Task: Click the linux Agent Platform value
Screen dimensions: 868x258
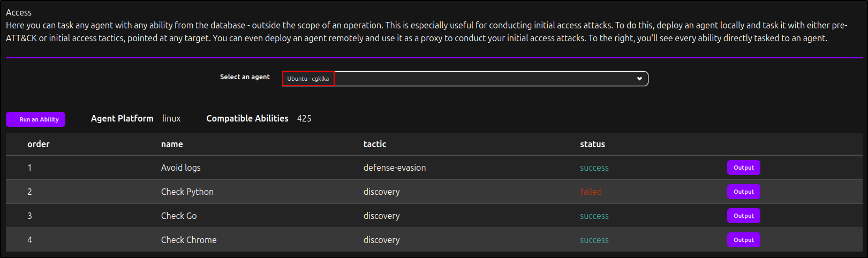Action: click(171, 118)
